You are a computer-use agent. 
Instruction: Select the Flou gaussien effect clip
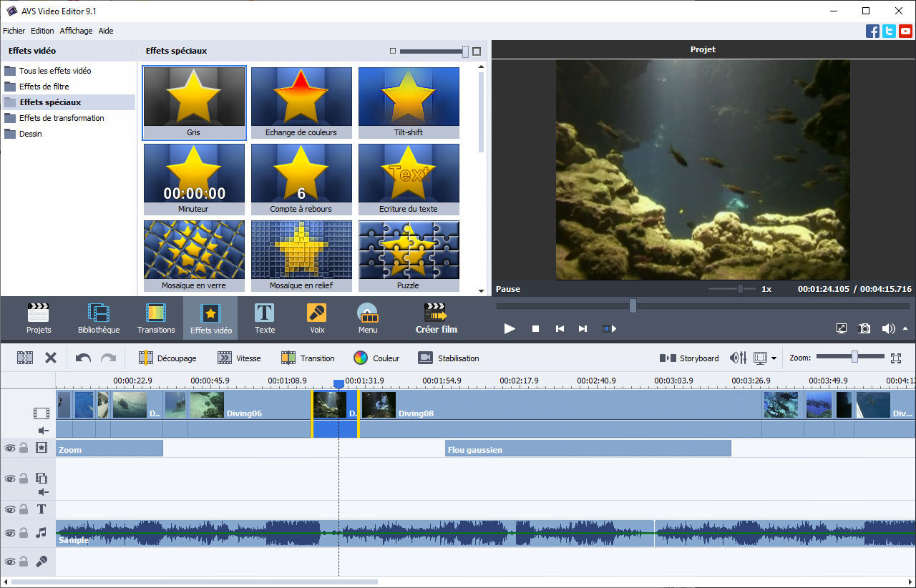588,449
